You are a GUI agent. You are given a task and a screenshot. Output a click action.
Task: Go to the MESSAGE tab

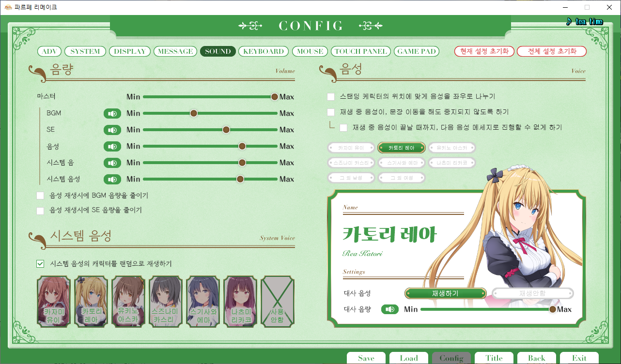click(175, 51)
